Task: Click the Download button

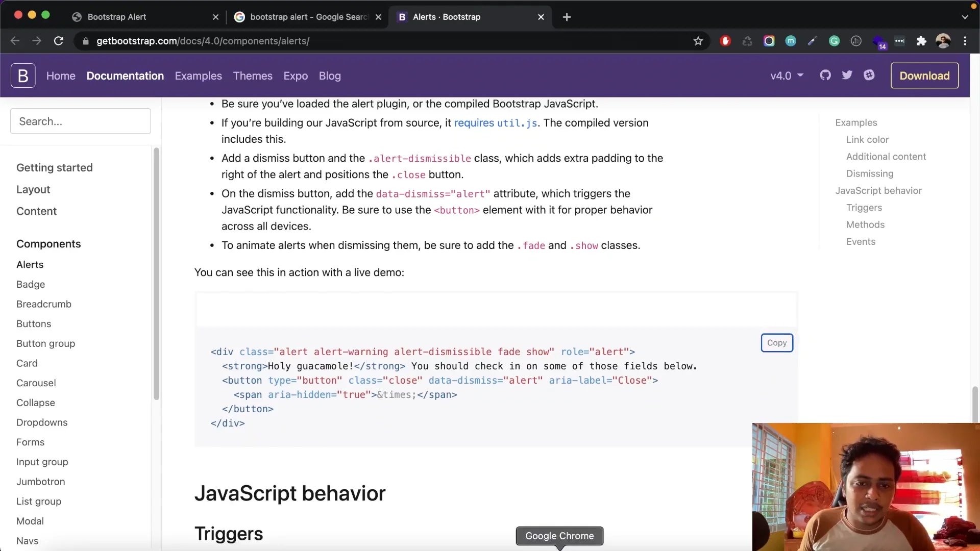Action: pos(924,76)
